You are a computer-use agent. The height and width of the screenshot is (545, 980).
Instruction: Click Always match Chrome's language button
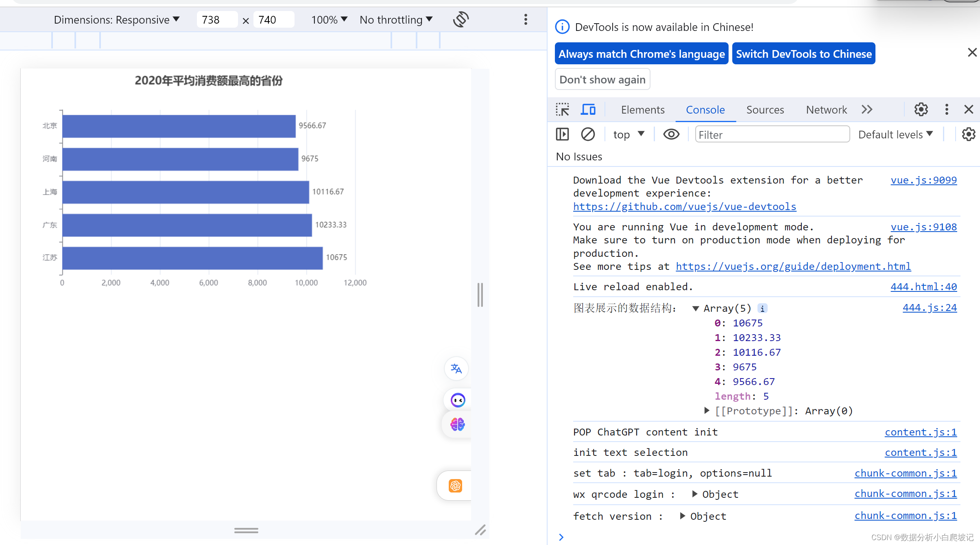[642, 54]
